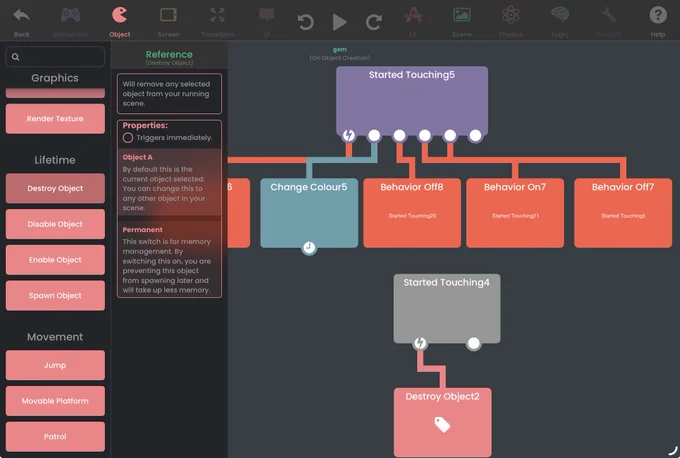The height and width of the screenshot is (458, 680).
Task: Redo the last undone action
Action: click(x=373, y=22)
